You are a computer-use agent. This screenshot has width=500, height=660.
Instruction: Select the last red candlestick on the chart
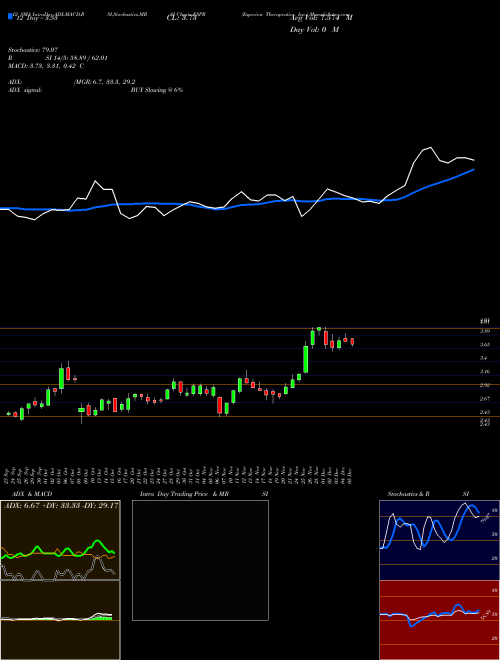(352, 341)
